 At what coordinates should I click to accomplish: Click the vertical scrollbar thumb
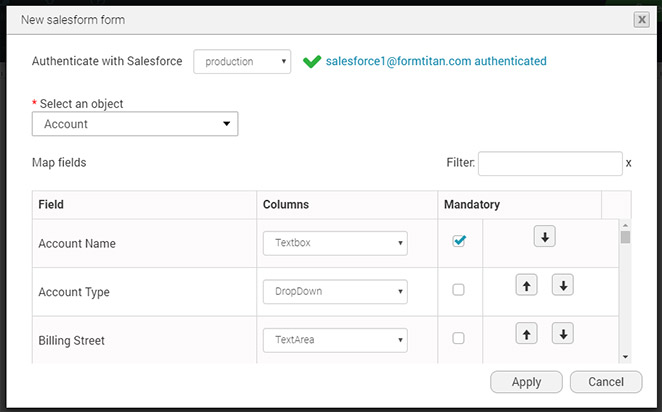625,237
